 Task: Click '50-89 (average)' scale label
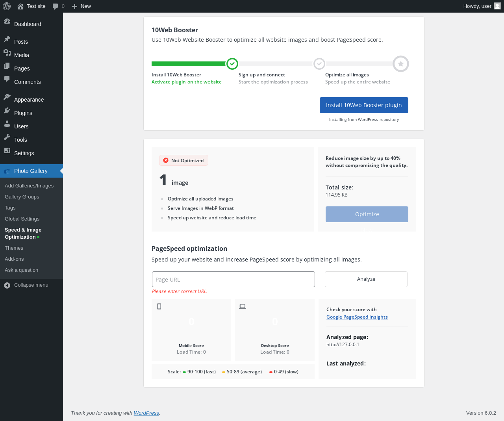pyautogui.click(x=244, y=372)
